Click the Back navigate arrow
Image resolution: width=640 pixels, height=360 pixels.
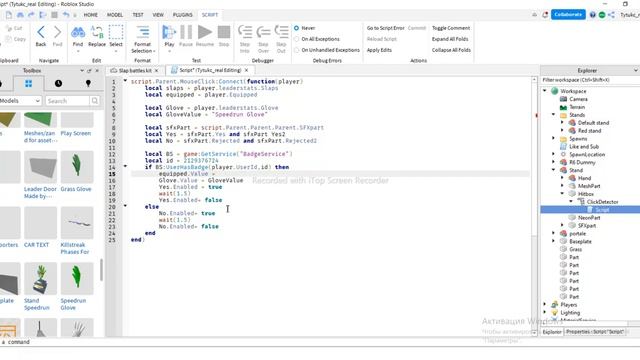tap(41, 33)
